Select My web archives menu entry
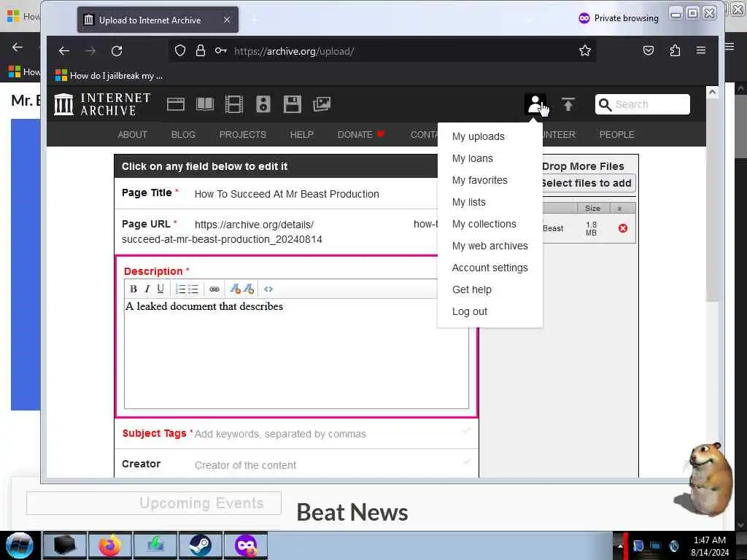This screenshot has width=747, height=560. coord(489,246)
